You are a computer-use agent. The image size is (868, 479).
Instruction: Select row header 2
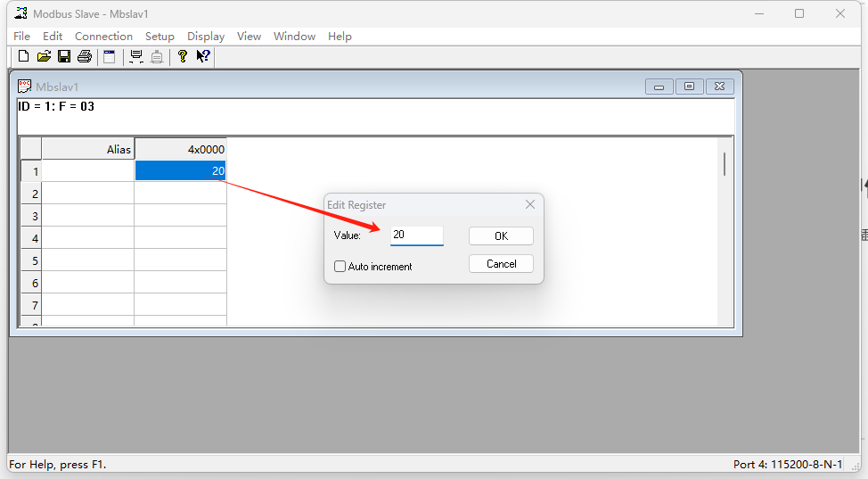(31, 194)
